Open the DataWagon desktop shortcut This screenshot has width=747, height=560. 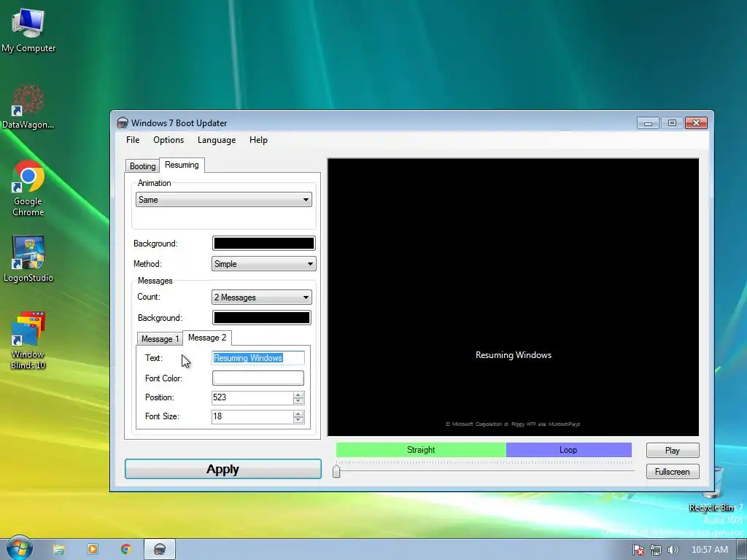[28, 106]
